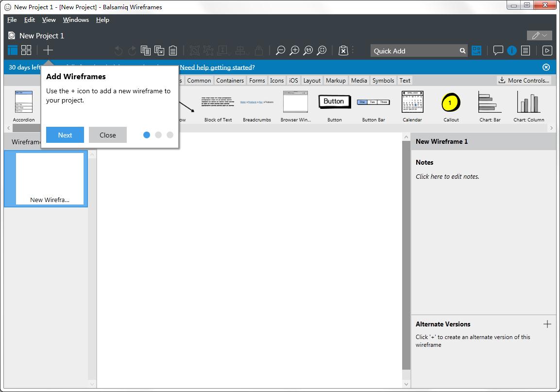Open the Windows menu
The height and width of the screenshot is (392, 560).
click(x=76, y=20)
